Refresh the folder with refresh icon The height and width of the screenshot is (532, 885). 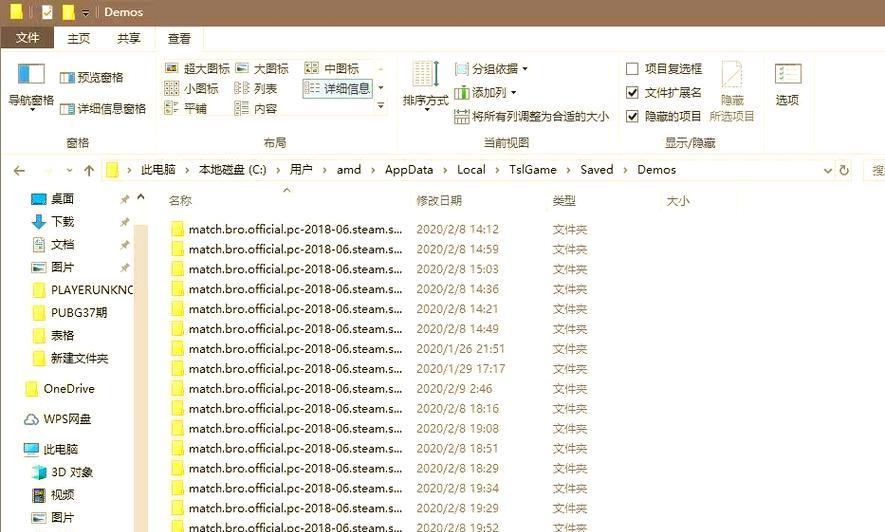tap(844, 170)
